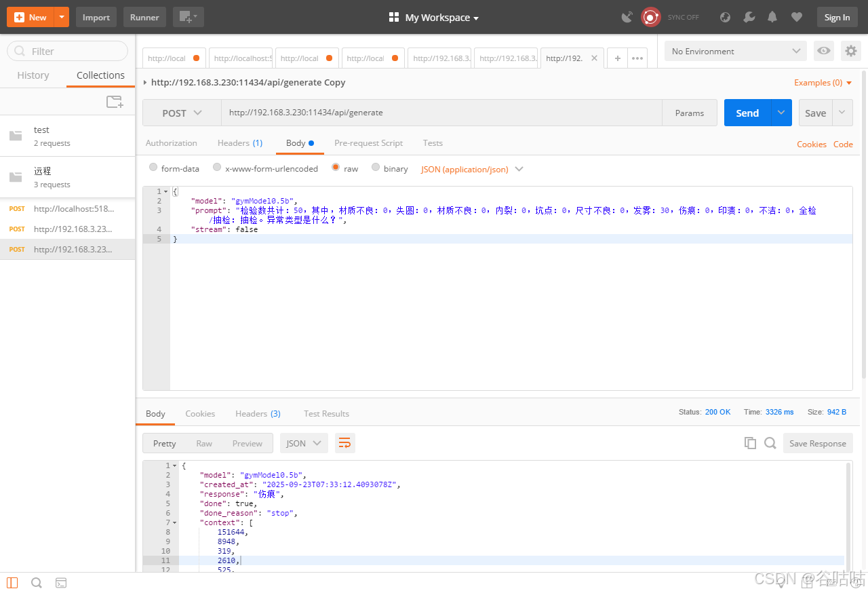Click the sidebar Filter search field
The width and height of the screenshot is (868, 593).
(x=67, y=51)
